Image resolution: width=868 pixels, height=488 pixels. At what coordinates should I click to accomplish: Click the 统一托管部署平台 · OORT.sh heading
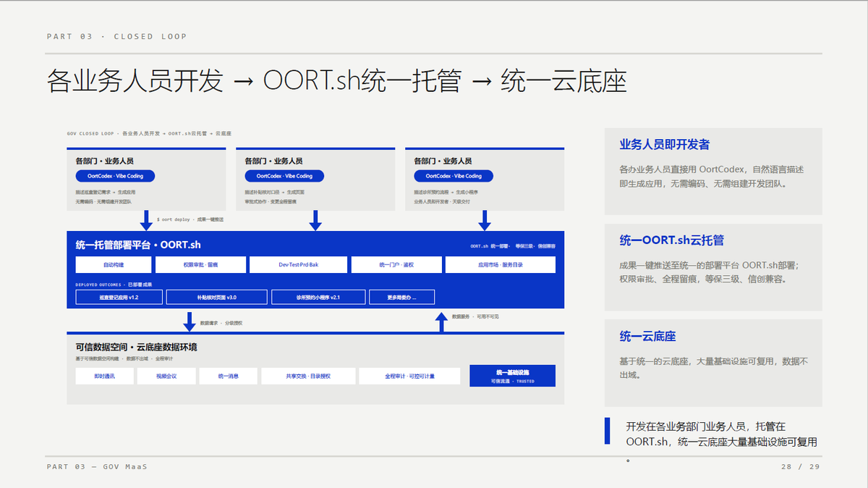click(x=138, y=245)
